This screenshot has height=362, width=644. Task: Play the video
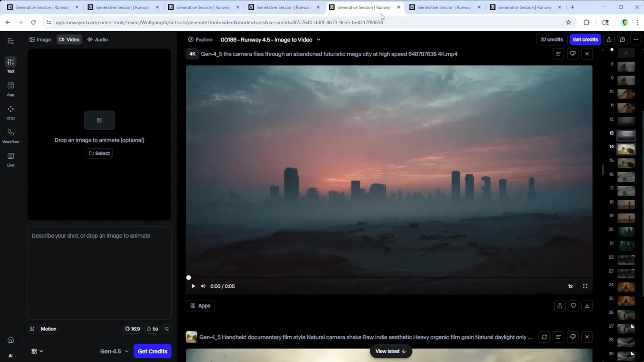[193, 286]
